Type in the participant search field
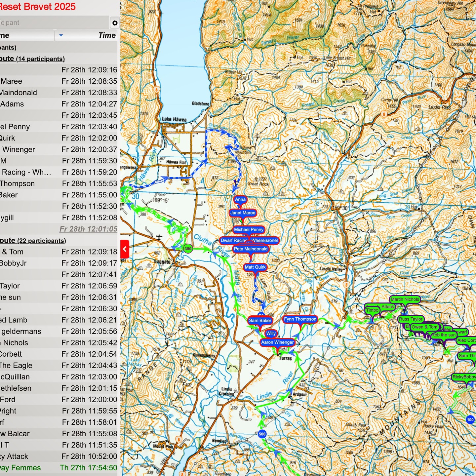Image resolution: width=476 pixels, height=476 pixels. pos(53,23)
